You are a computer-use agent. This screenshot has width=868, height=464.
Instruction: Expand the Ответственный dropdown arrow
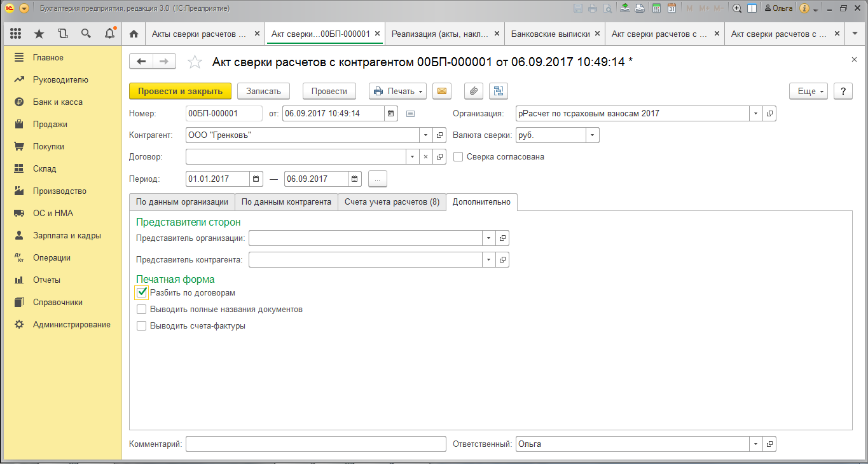[756, 444]
